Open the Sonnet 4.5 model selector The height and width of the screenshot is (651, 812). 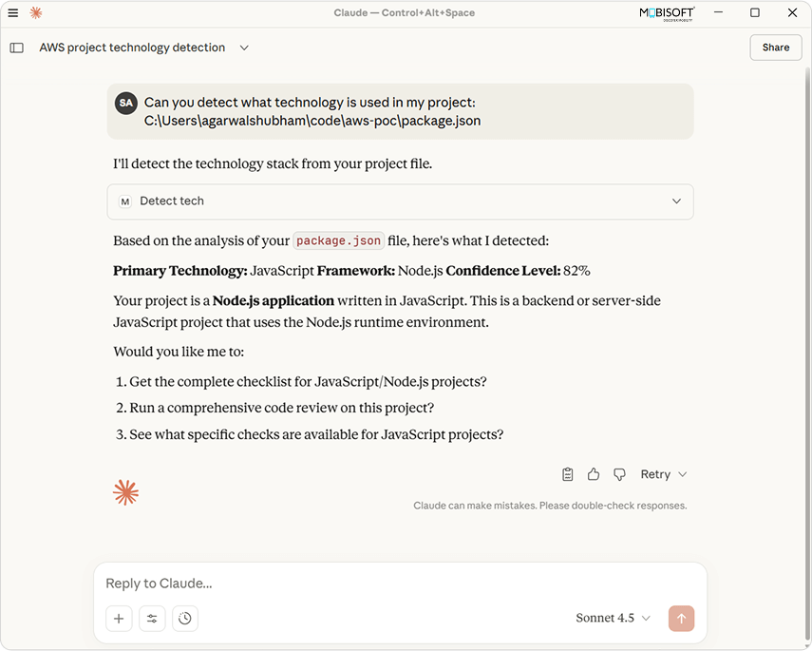(x=613, y=618)
